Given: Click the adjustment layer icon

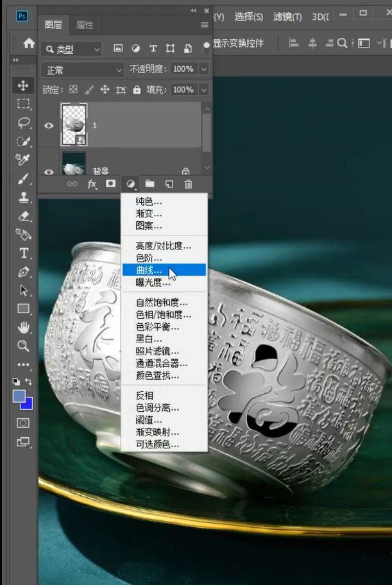Looking at the screenshot, I should [130, 184].
